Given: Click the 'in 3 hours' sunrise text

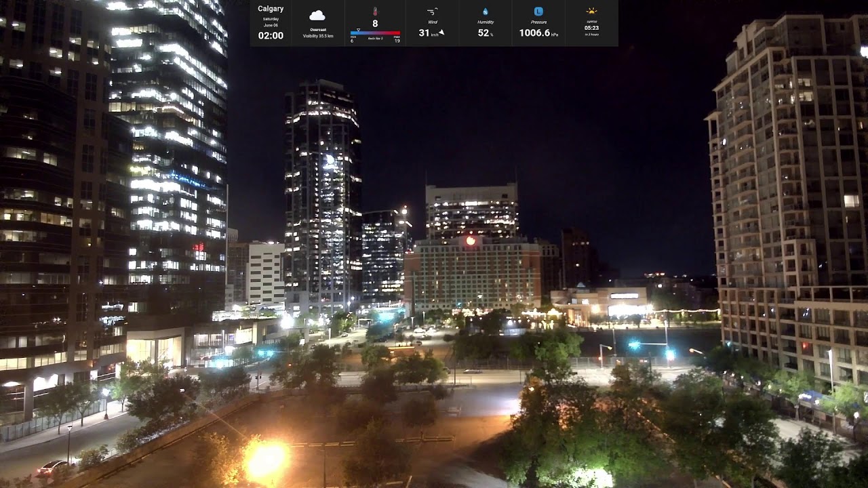Looking at the screenshot, I should [x=591, y=34].
